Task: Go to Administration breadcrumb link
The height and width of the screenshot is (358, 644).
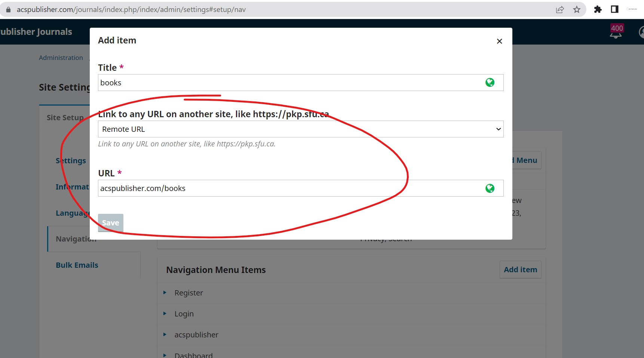Action: (61, 58)
